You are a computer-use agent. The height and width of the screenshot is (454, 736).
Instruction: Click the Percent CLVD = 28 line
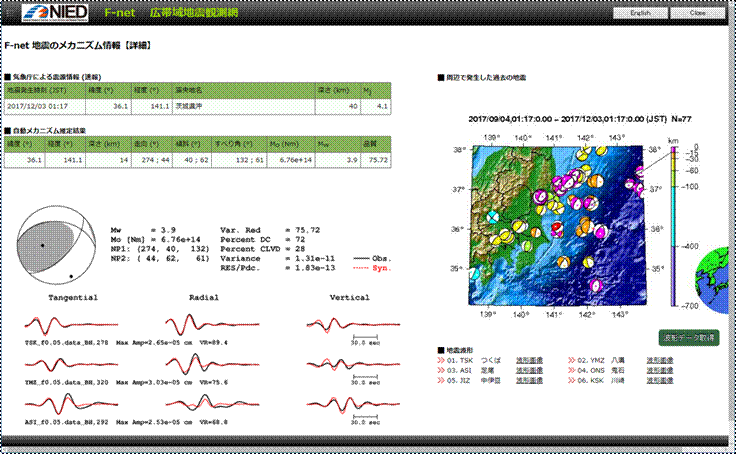click(x=263, y=249)
